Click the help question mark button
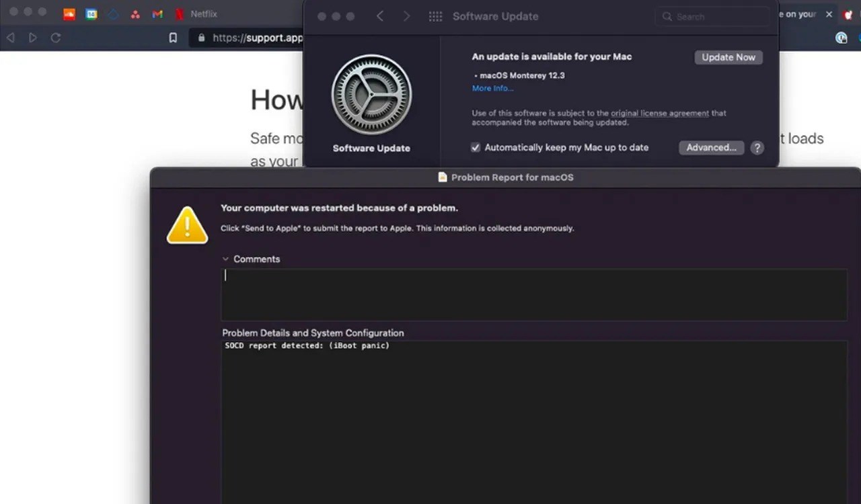The width and height of the screenshot is (861, 504). [x=757, y=148]
